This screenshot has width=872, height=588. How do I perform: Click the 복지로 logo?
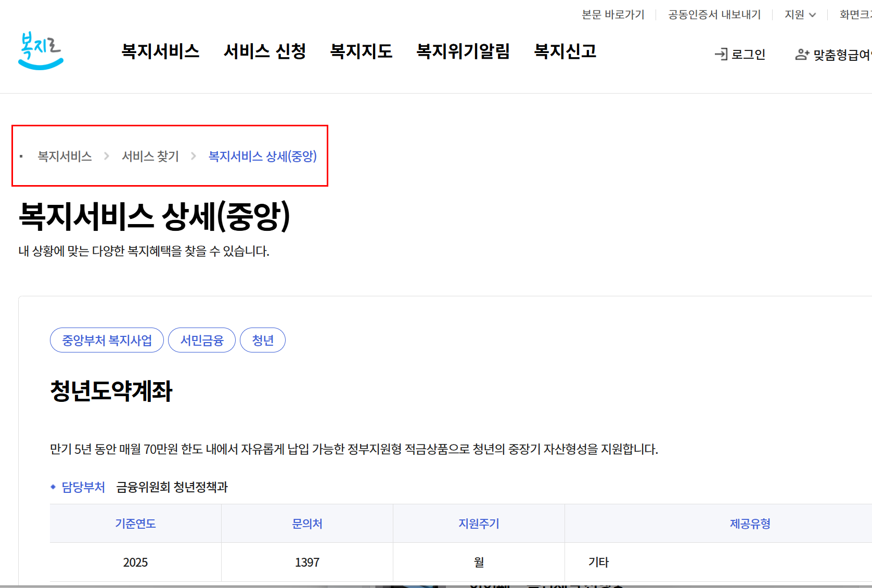tap(41, 50)
